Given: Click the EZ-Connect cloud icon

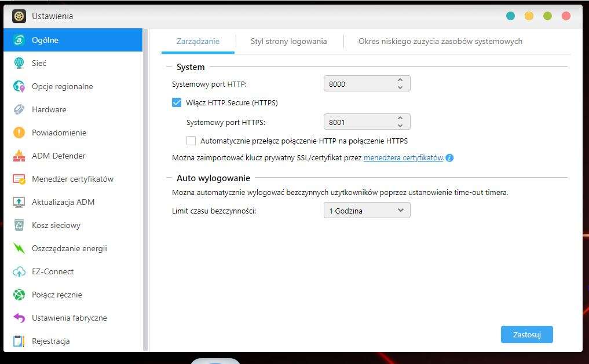Looking at the screenshot, I should [x=19, y=271].
